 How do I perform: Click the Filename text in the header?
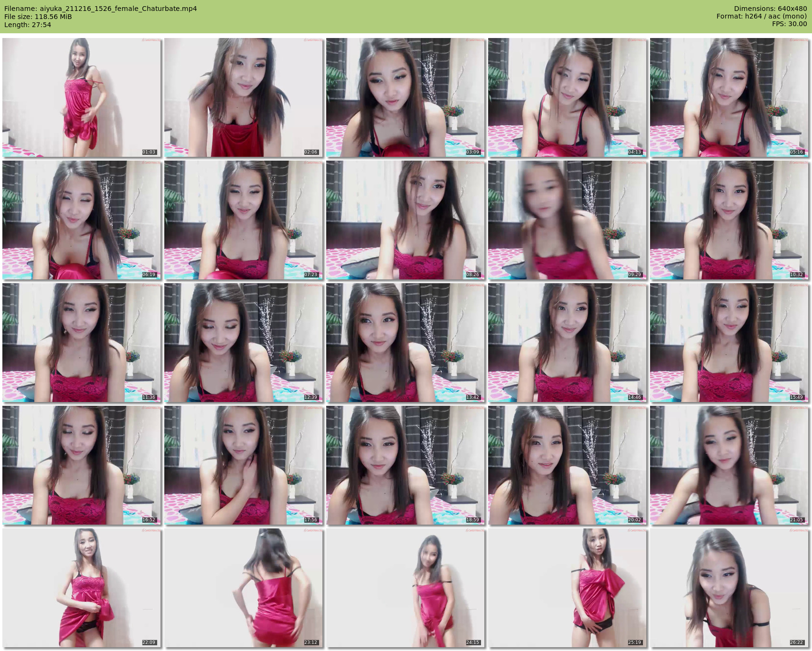[101, 9]
